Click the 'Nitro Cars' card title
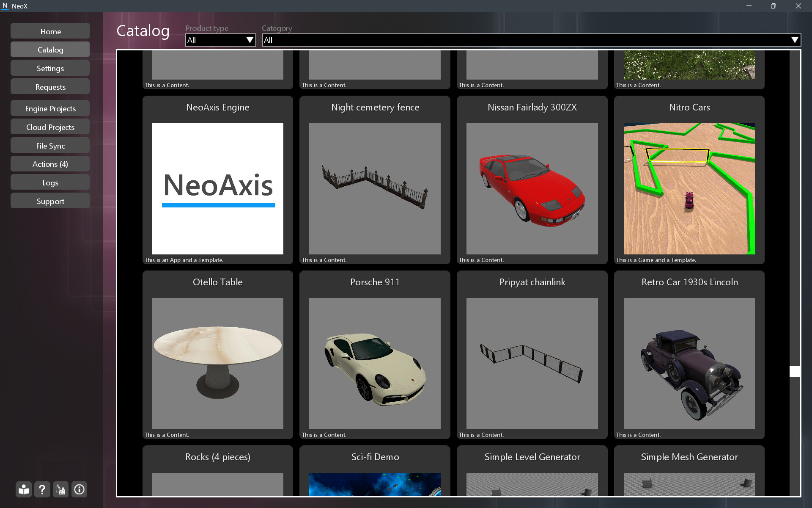The height and width of the screenshot is (508, 812). 689,108
